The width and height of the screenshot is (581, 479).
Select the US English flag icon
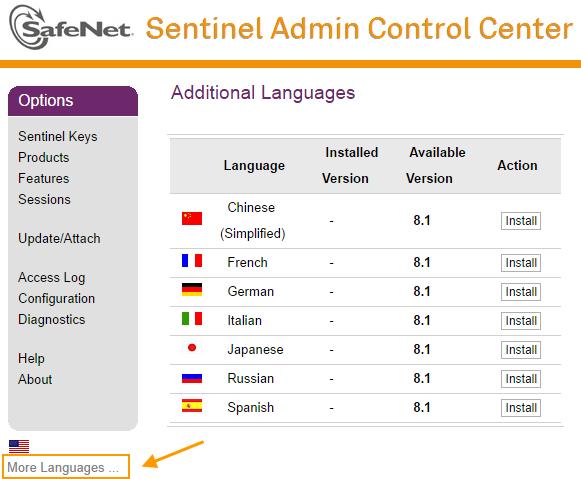tap(19, 446)
